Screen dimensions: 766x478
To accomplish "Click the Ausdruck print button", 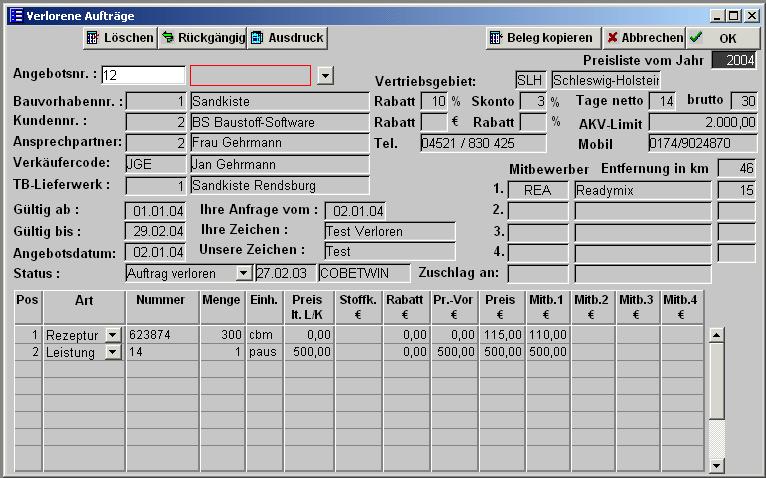I will click(287, 38).
